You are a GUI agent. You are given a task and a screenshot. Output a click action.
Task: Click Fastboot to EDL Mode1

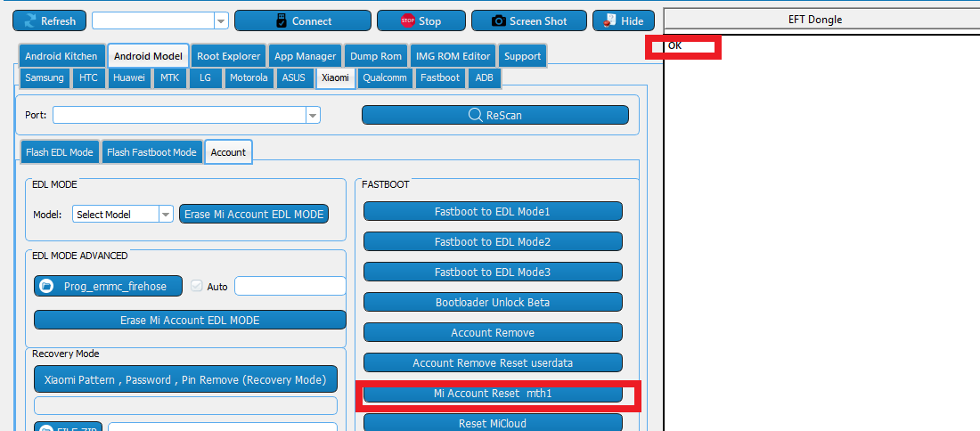tap(493, 211)
